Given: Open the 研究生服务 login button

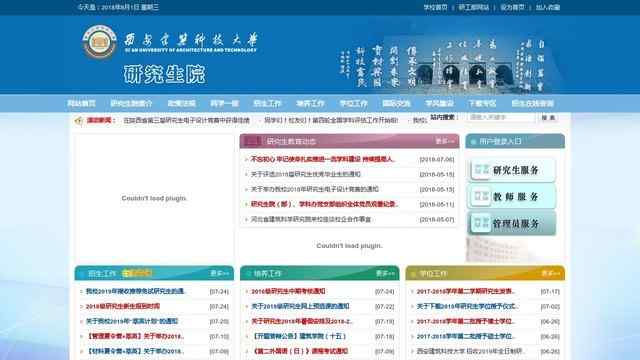Looking at the screenshot, I should pyautogui.click(x=512, y=170).
